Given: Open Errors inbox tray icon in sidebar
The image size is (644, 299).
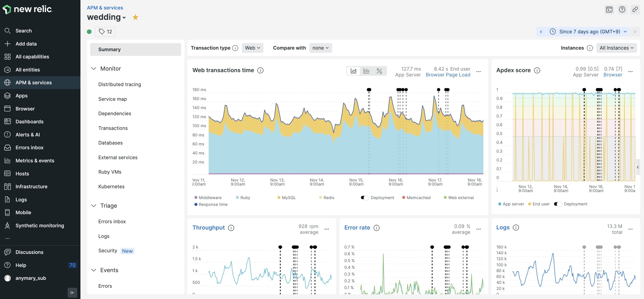Looking at the screenshot, I should coord(7,148).
